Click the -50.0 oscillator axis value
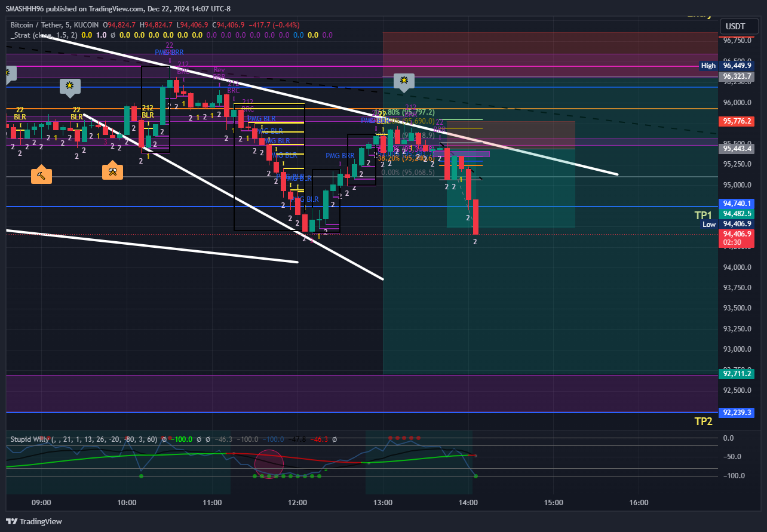Image resolution: width=767 pixels, height=532 pixels. coord(732,457)
